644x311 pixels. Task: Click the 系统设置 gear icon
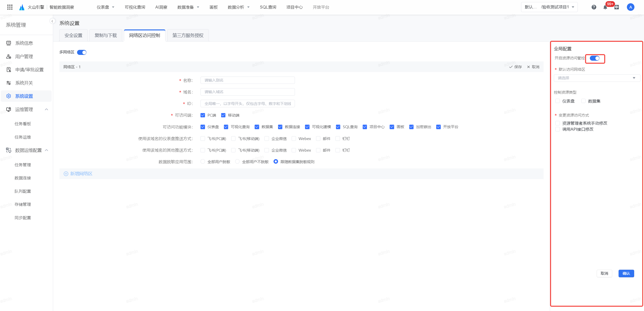click(x=9, y=96)
